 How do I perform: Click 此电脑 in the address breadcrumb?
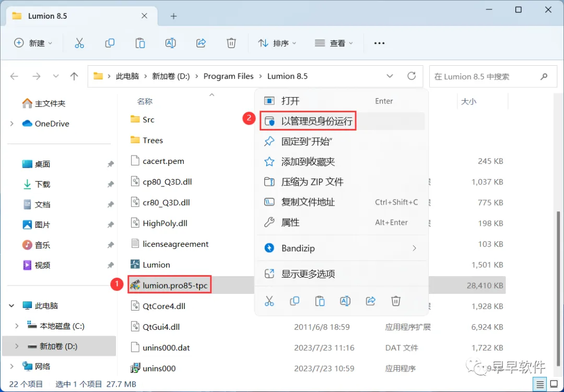(x=127, y=76)
